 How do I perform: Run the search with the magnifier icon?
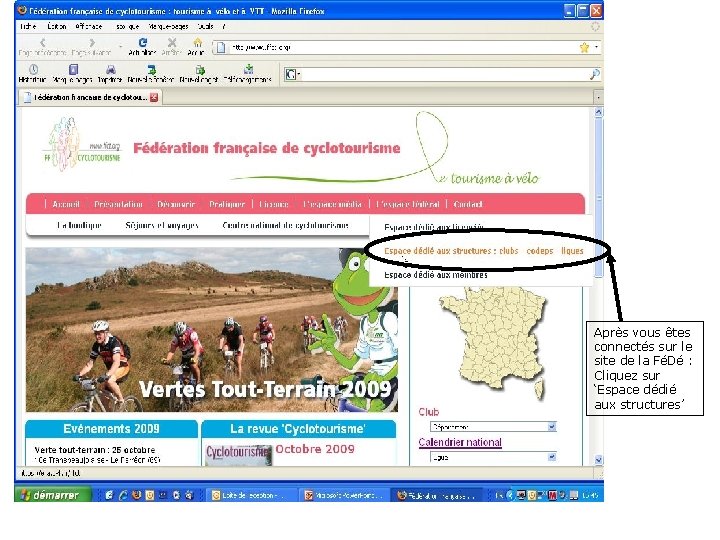(x=594, y=74)
